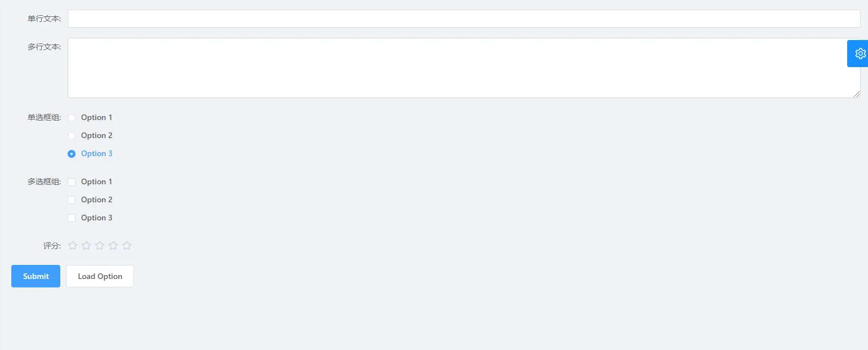Click the textarea resize handle corner

pos(857,95)
